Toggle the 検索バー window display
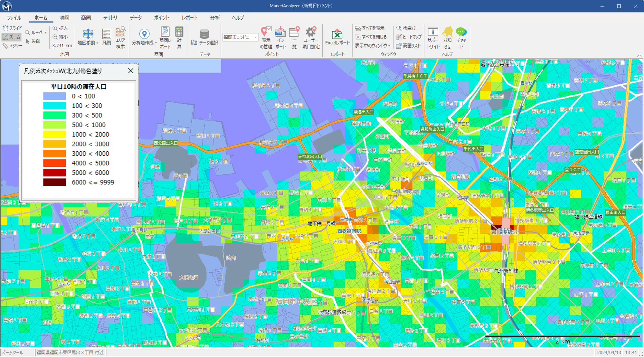Image resolution: width=644 pixels, height=357 pixels. 408,28
